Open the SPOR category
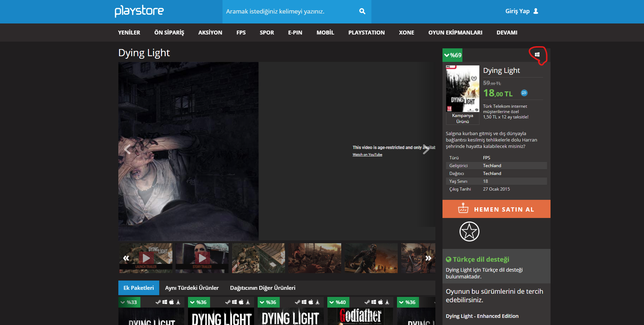The height and width of the screenshot is (325, 644). click(x=267, y=33)
